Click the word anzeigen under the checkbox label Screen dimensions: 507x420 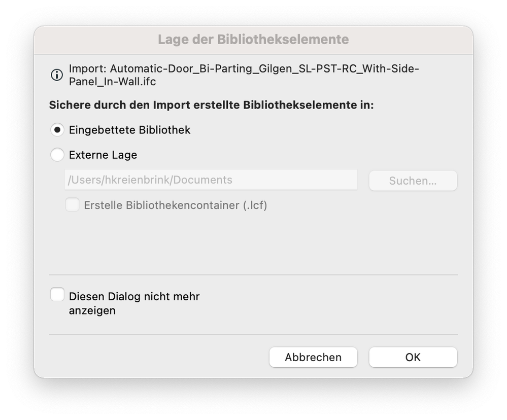(92, 310)
